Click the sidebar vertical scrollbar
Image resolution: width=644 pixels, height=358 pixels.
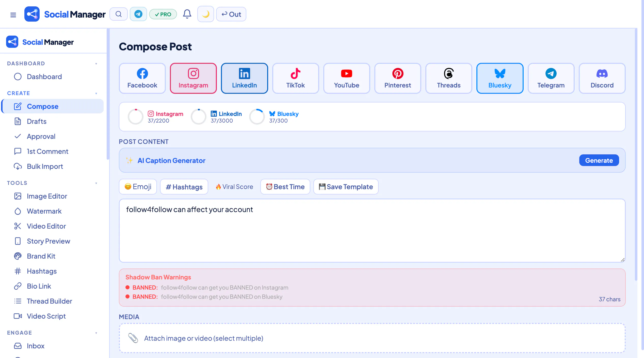tap(108, 94)
